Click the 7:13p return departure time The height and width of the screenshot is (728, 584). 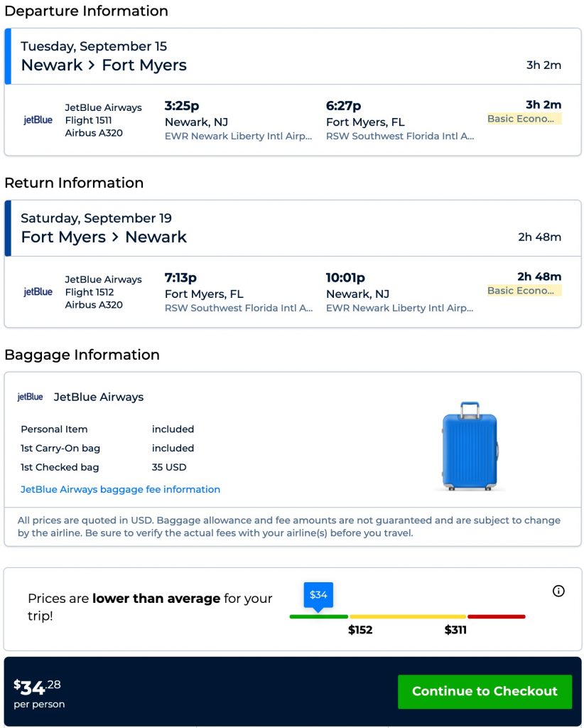pyautogui.click(x=180, y=278)
